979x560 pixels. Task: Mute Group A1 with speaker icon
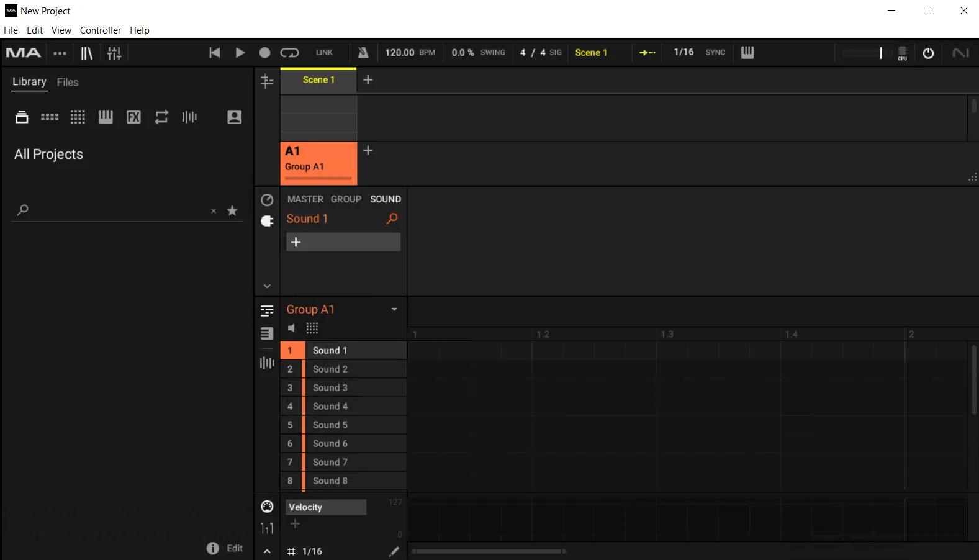pyautogui.click(x=291, y=328)
